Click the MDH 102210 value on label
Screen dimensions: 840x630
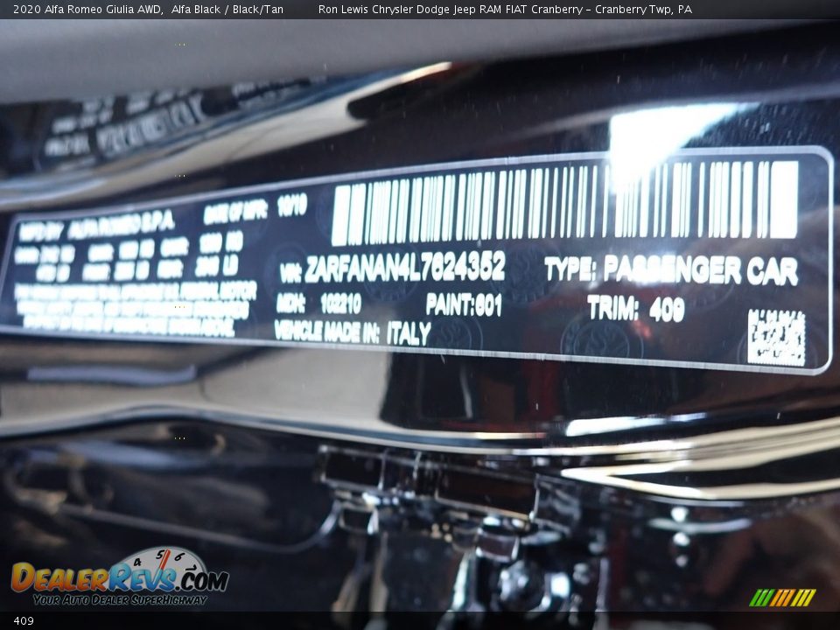[340, 304]
